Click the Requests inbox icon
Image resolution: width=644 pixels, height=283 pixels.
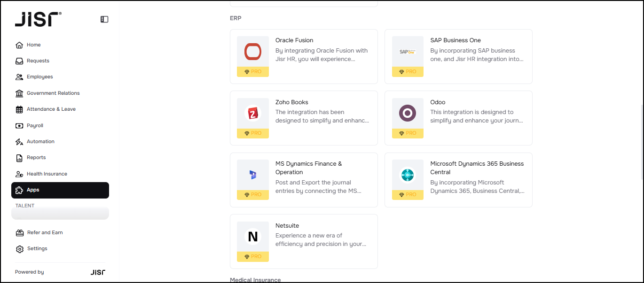click(x=19, y=61)
